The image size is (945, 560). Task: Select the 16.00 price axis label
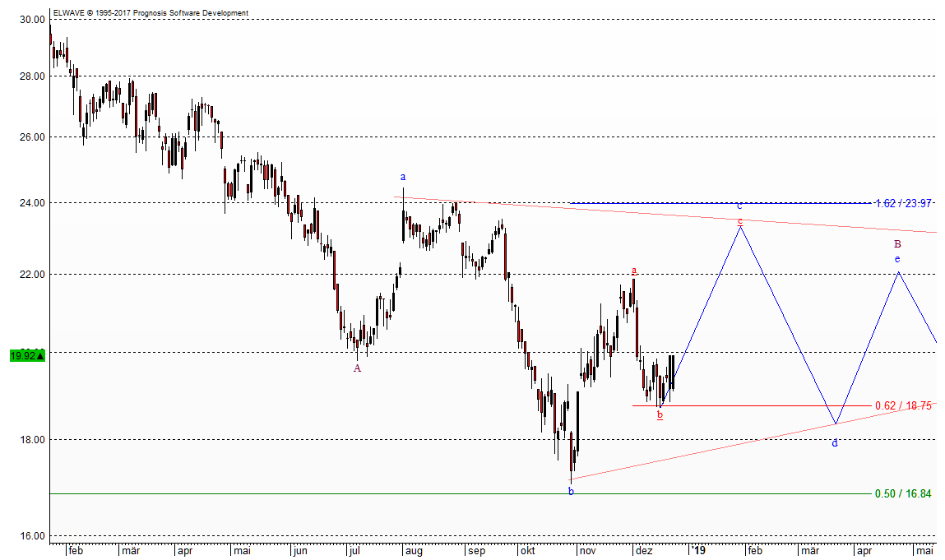(x=33, y=536)
